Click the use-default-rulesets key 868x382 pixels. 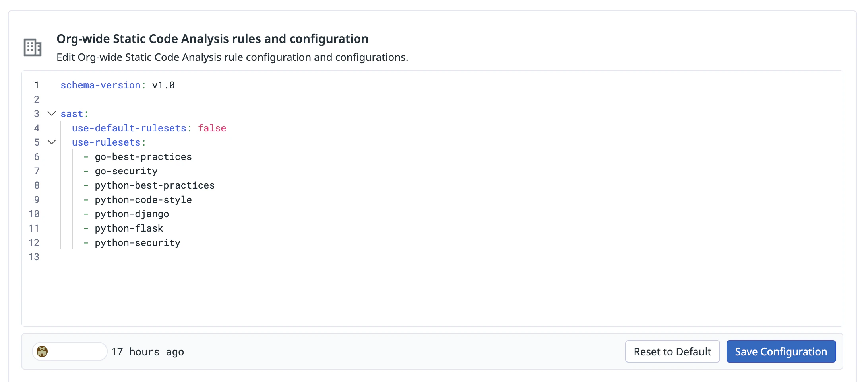click(129, 128)
